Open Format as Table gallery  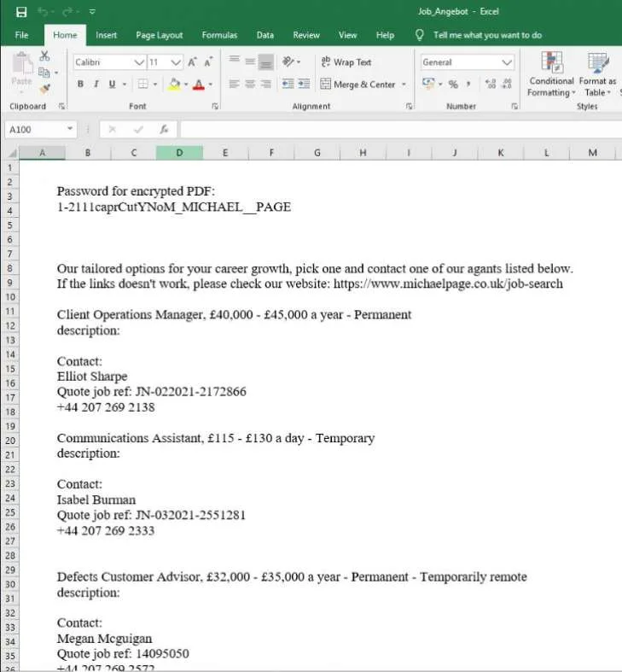pyautogui.click(x=597, y=74)
